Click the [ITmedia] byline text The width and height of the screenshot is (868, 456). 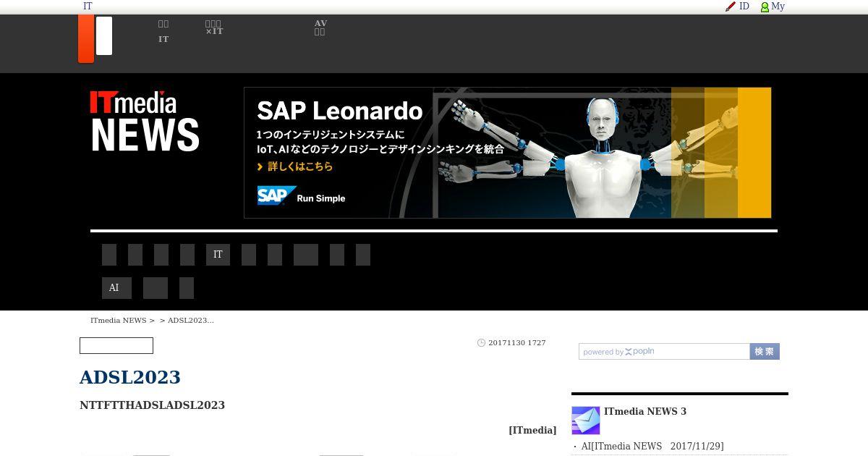coord(532,430)
